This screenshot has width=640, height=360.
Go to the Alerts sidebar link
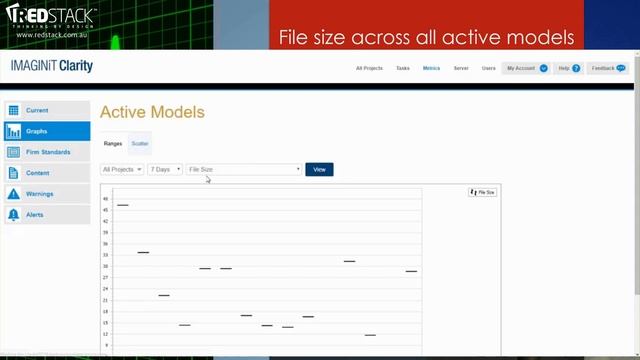coord(35,215)
